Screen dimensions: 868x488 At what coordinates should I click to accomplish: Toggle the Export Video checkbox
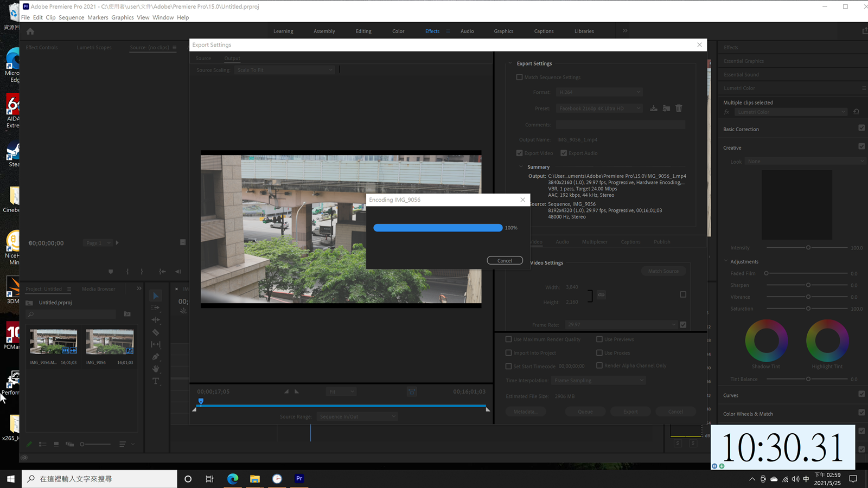tap(520, 153)
